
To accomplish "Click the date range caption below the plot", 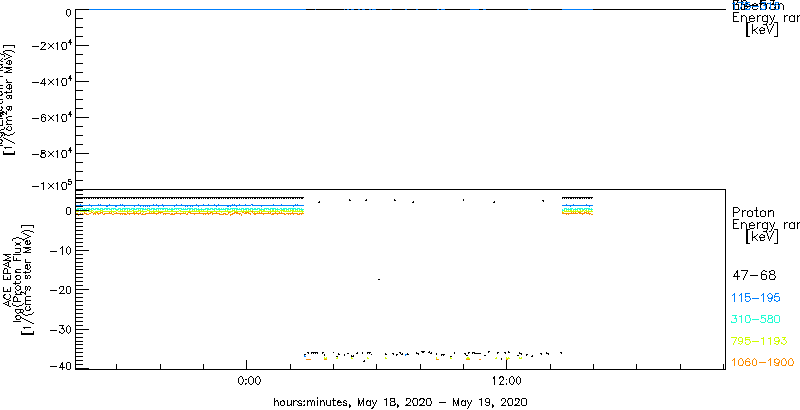I will click(x=400, y=402).
